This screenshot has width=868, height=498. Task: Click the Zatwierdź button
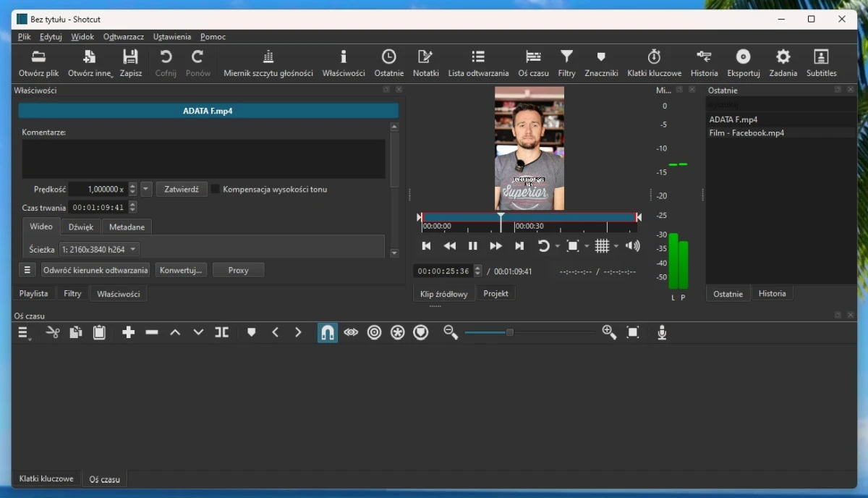coord(182,189)
